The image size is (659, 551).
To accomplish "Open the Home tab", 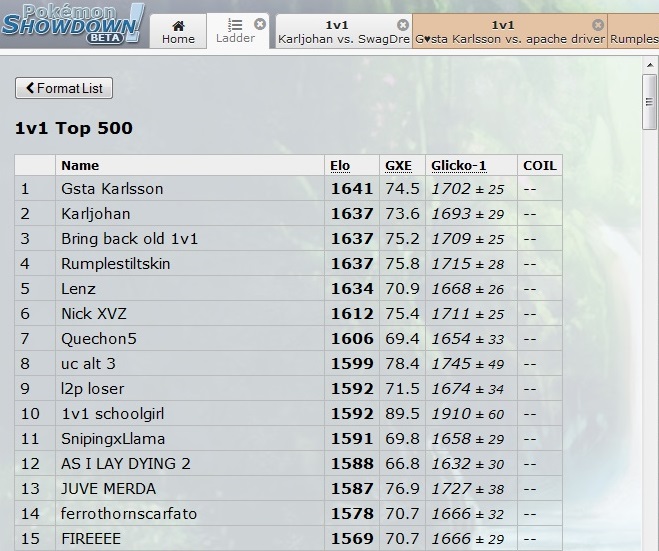I will [178, 32].
